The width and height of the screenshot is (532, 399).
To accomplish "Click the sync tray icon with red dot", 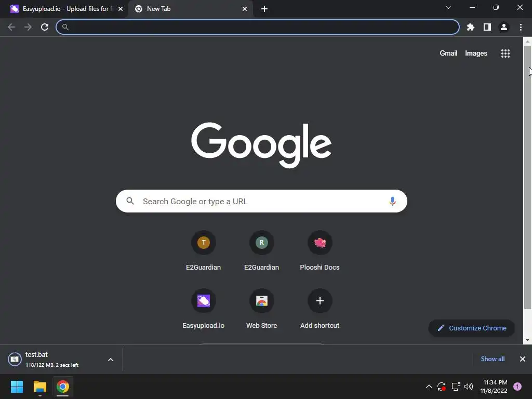I will tap(442, 387).
